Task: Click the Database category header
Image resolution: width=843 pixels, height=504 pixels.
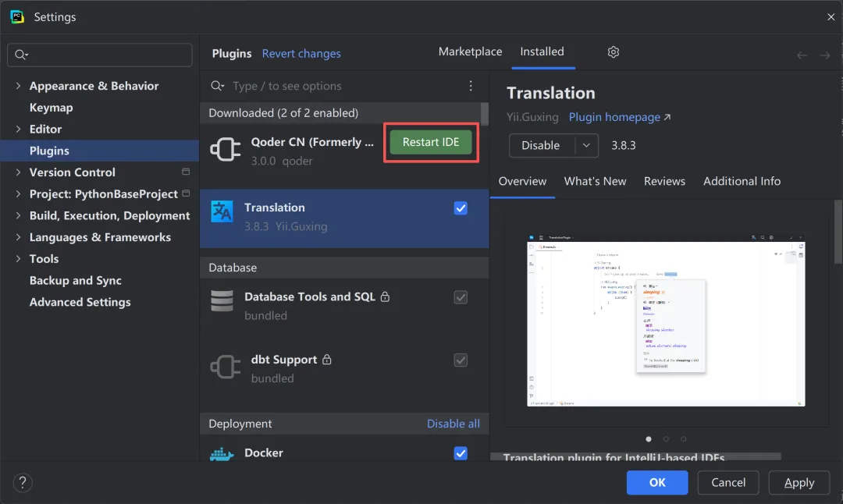Action: (x=344, y=268)
